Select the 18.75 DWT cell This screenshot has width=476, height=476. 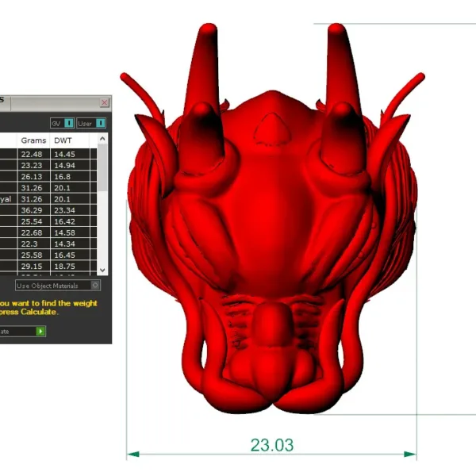[70, 267]
